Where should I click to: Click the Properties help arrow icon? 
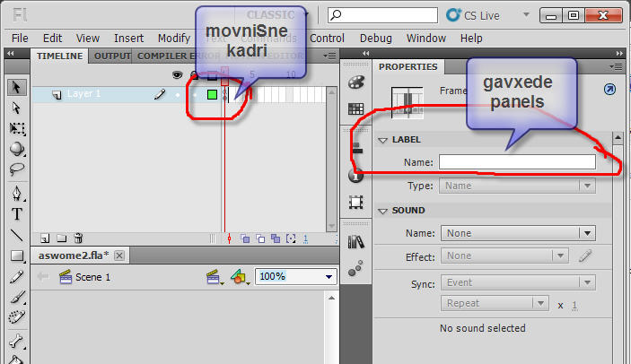click(x=610, y=89)
